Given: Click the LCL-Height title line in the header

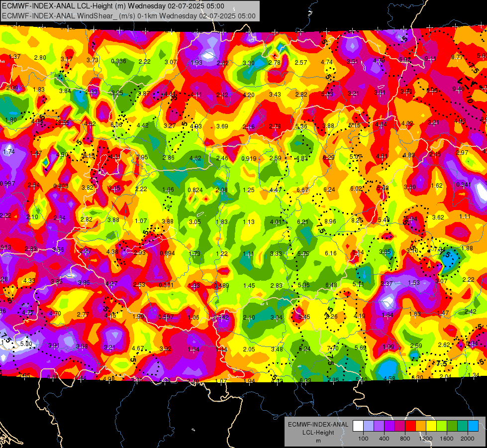Looking at the screenshot, I should [113, 6].
